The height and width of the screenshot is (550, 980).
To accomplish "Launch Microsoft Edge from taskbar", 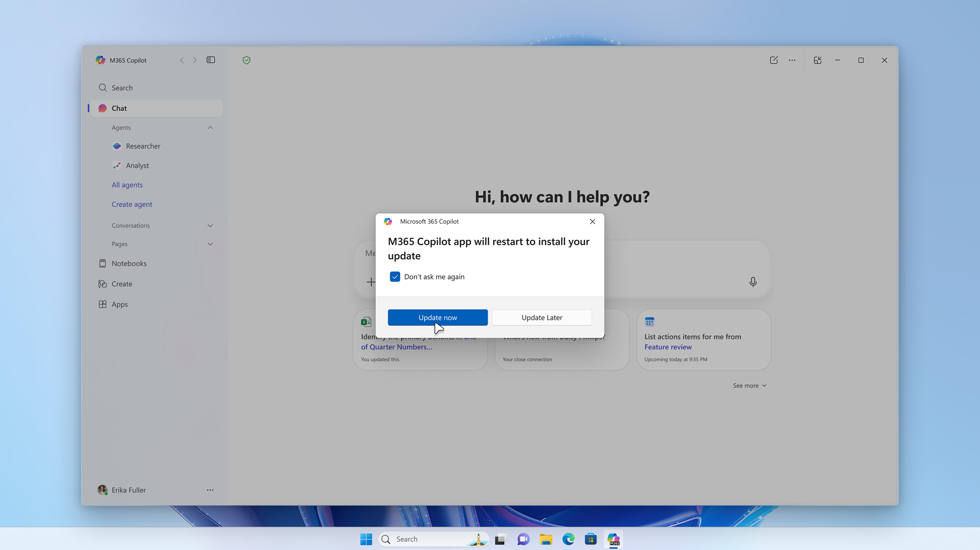I will pyautogui.click(x=568, y=539).
